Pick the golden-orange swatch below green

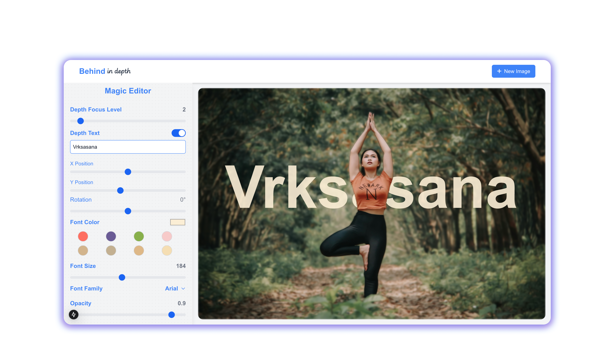(x=139, y=251)
